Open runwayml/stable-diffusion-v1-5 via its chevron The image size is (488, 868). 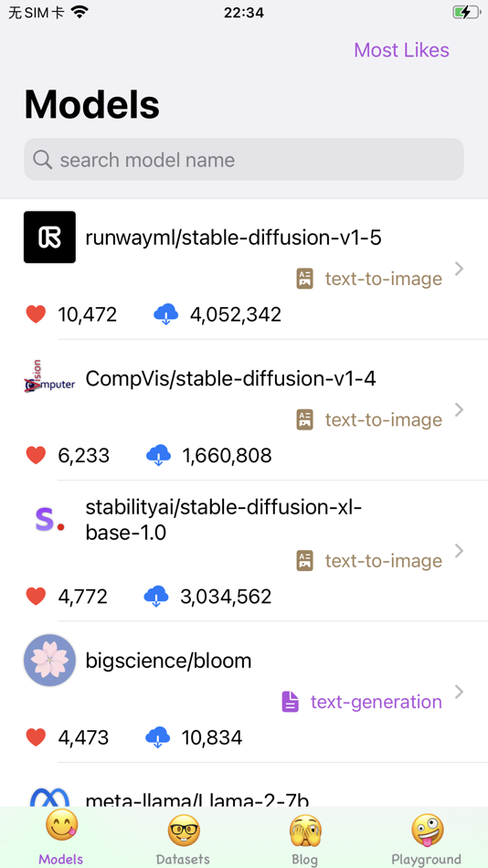tap(459, 269)
